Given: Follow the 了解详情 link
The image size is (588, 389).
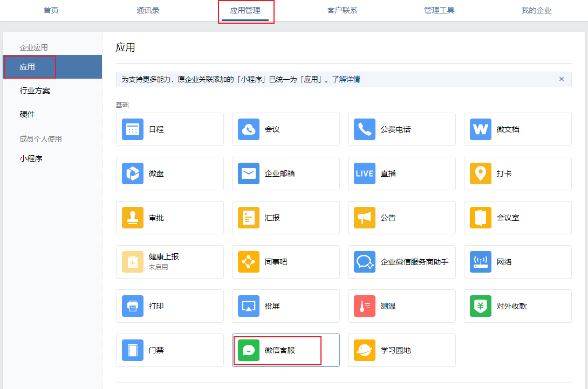Looking at the screenshot, I should pyautogui.click(x=346, y=79).
